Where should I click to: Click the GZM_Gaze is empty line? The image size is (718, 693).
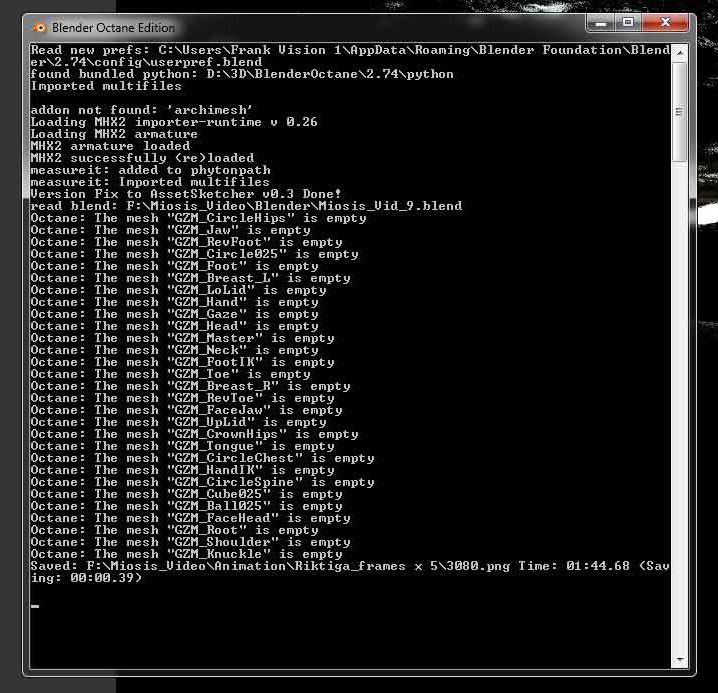(174, 314)
